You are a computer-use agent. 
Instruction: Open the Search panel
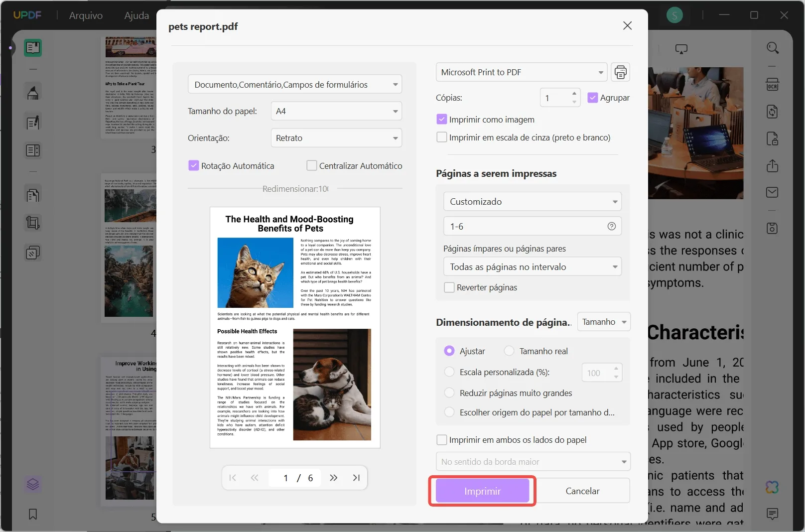pyautogui.click(x=773, y=48)
